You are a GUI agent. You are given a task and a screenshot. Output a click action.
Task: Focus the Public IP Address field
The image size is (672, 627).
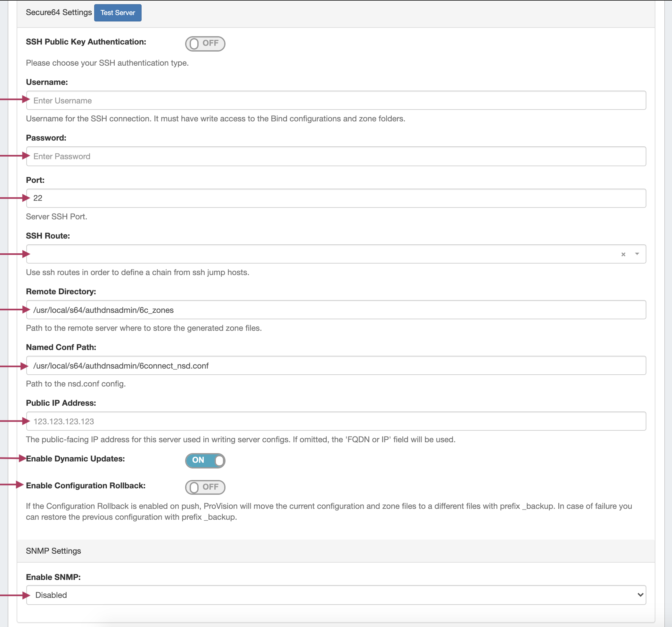(x=336, y=421)
